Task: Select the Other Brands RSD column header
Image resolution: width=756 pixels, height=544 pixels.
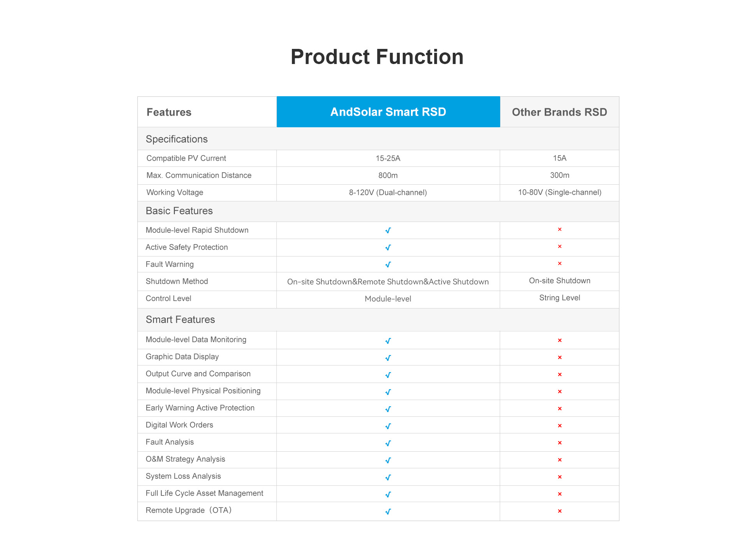Action: click(559, 112)
